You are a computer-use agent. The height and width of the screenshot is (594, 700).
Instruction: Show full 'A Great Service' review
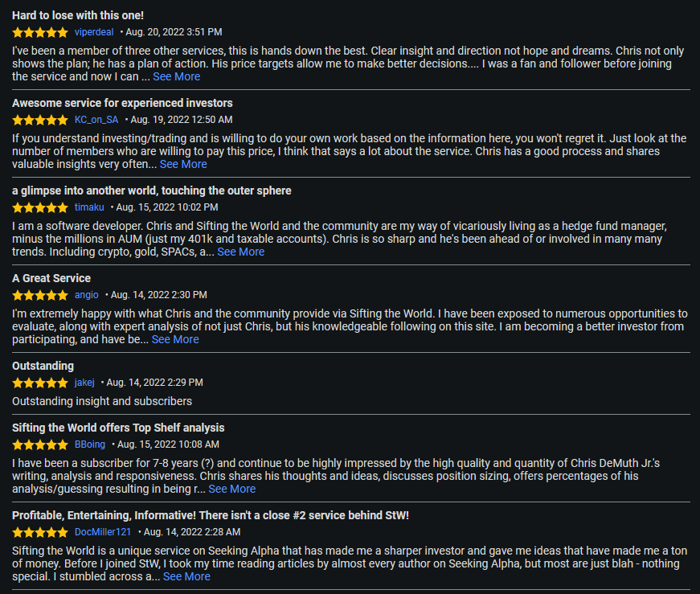[175, 339]
